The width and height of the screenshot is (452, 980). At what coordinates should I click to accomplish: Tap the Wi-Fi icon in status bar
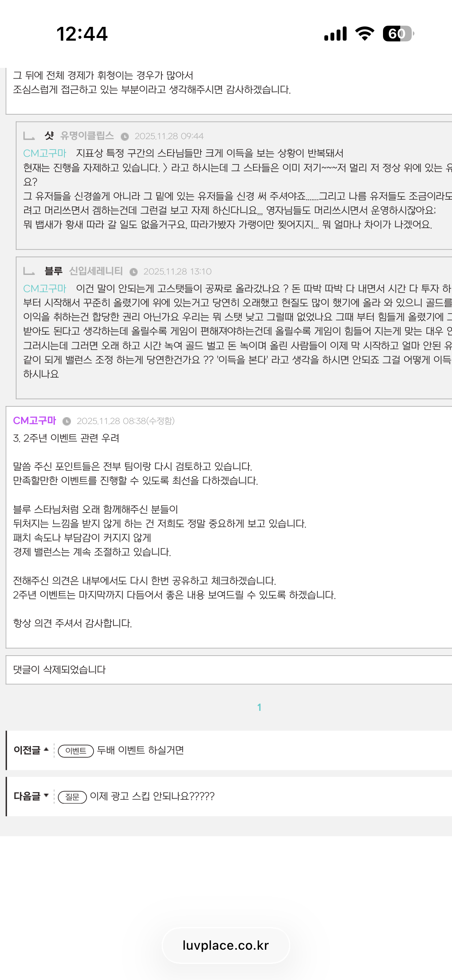pos(365,34)
